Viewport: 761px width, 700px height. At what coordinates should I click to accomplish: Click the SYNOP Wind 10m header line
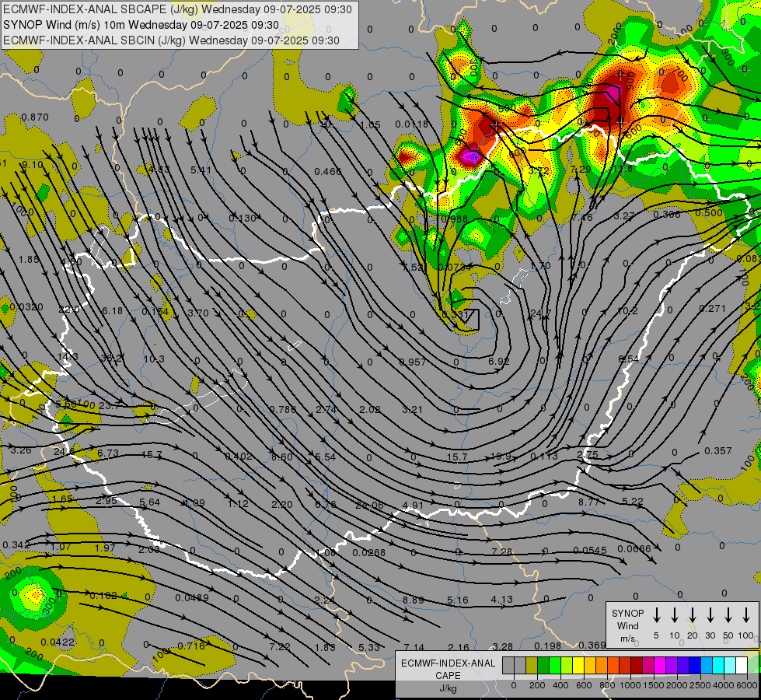point(141,25)
